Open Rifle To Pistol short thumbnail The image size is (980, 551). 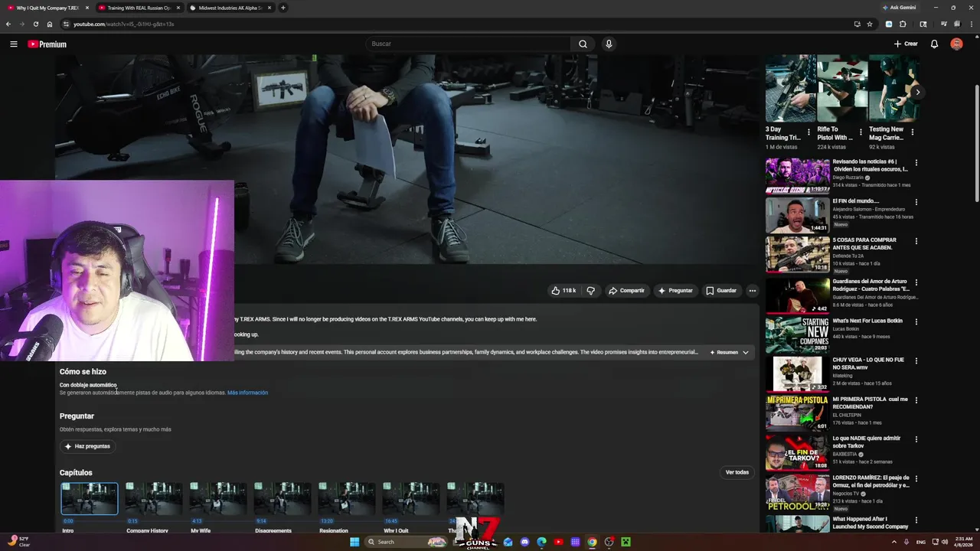click(x=841, y=88)
